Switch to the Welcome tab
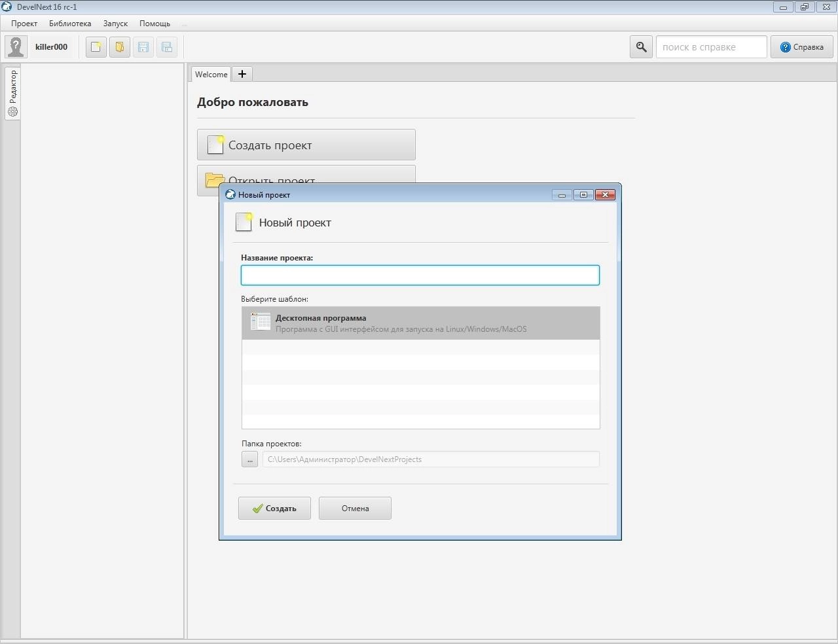This screenshot has height=644, width=838. (x=211, y=75)
